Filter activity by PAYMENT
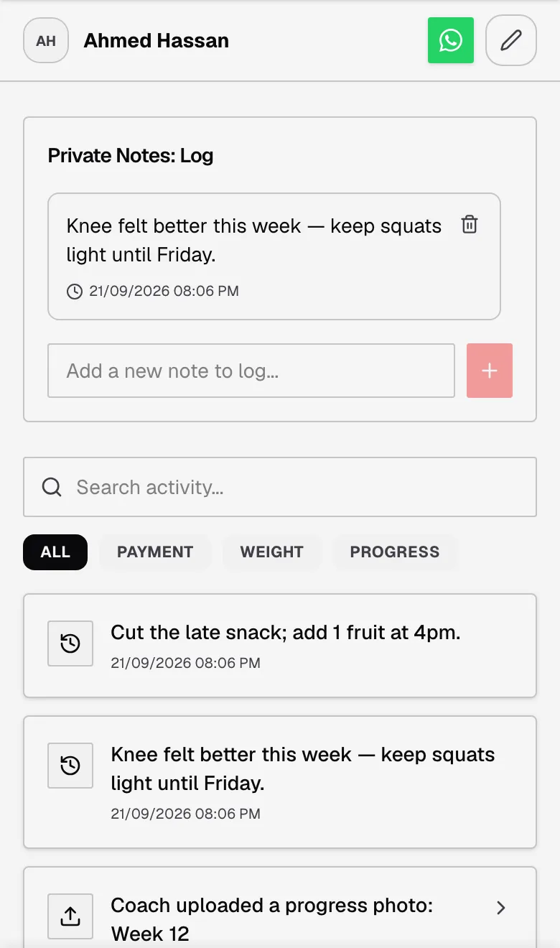Screen dimensions: 560x948 [x=155, y=552]
